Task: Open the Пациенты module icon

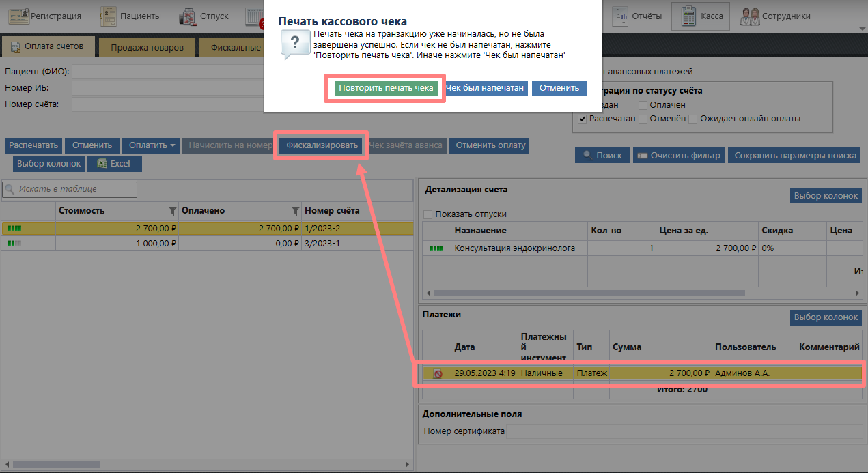Action: pyautogui.click(x=109, y=16)
